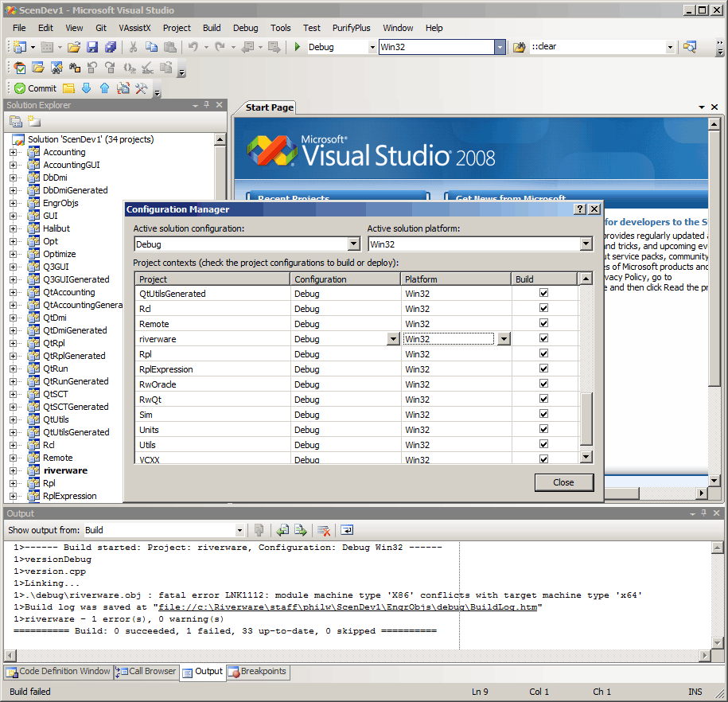Open the BuildLog.htm file link
Screen dimensions: 728x702
[348, 607]
